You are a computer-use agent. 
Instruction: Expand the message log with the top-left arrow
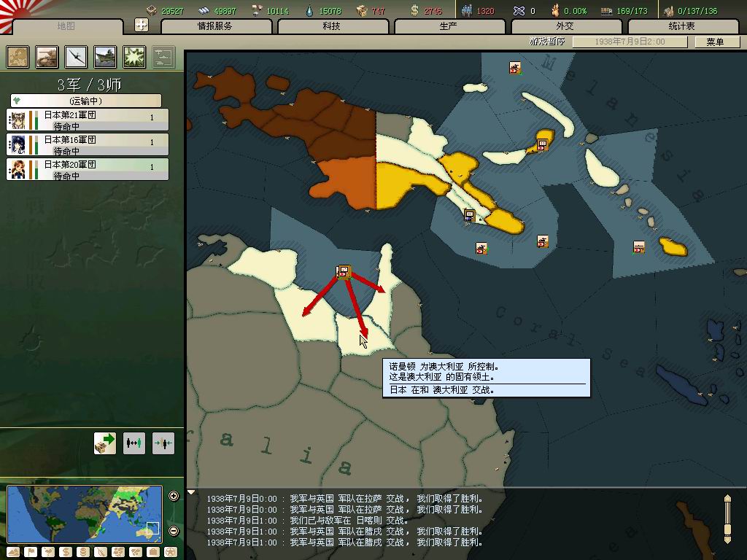click(x=192, y=493)
